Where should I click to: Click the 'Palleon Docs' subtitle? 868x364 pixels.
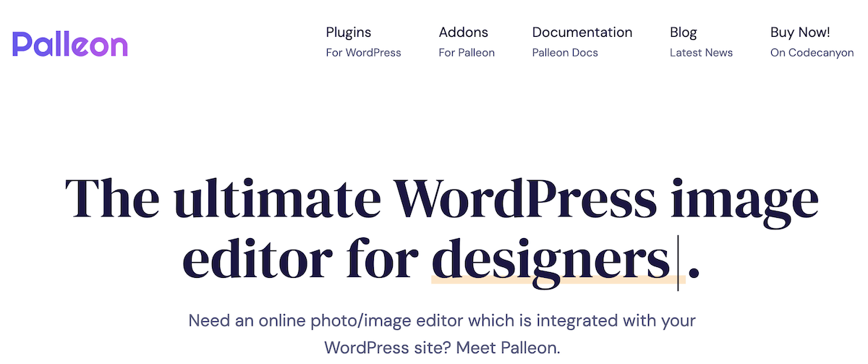(565, 53)
